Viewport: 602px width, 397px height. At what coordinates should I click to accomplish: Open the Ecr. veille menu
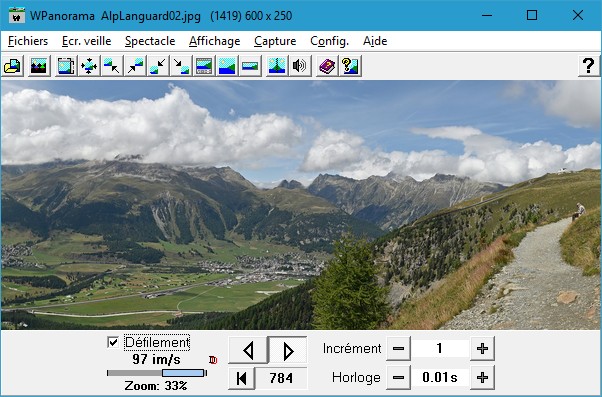pyautogui.click(x=86, y=41)
